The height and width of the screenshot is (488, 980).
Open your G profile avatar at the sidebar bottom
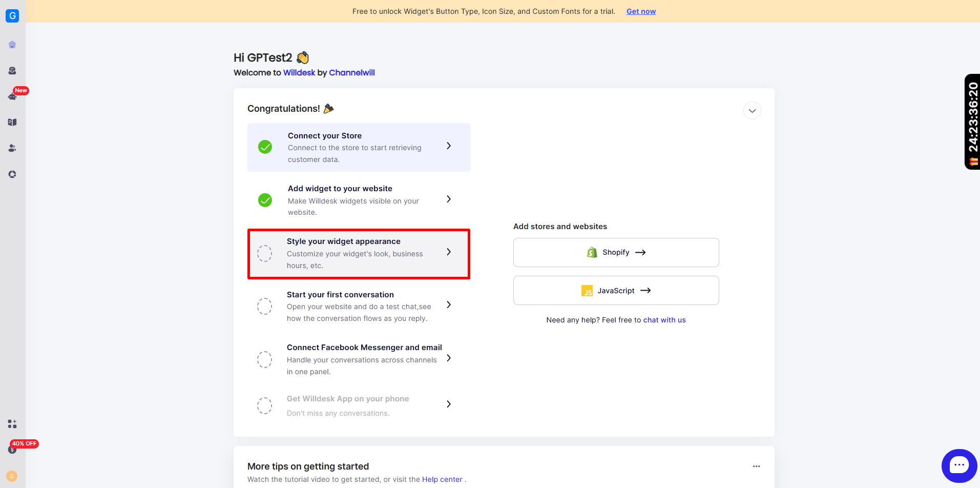tap(12, 476)
